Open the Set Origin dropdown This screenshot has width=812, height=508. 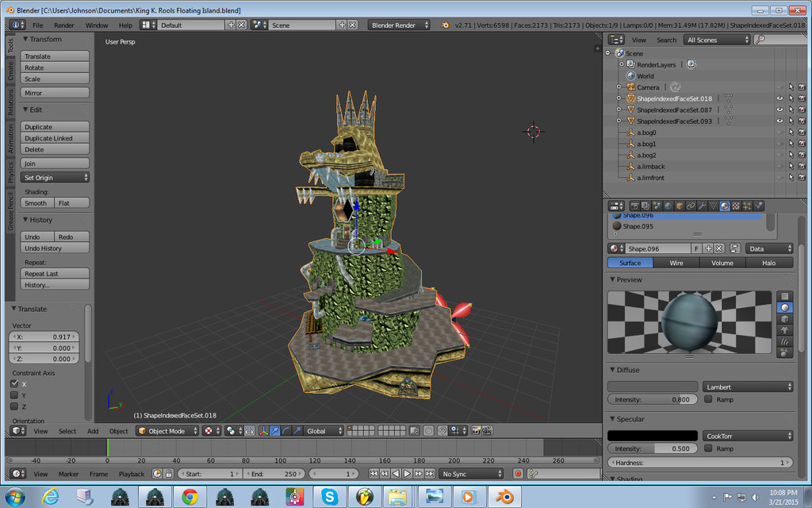[x=55, y=178]
